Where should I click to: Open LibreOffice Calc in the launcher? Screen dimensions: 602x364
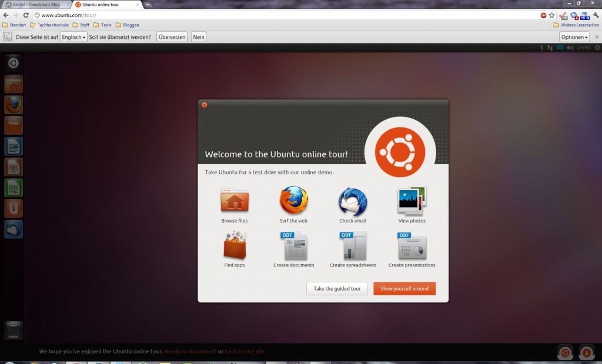click(14, 187)
